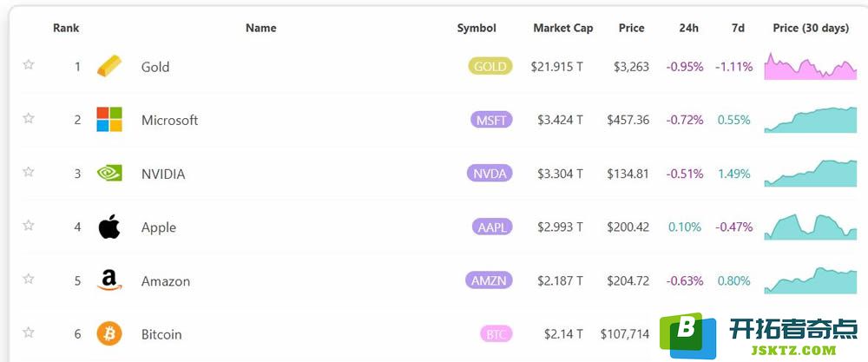This screenshot has height=362, width=868.
Task: Click the Bitcoin logo icon
Action: [x=109, y=333]
